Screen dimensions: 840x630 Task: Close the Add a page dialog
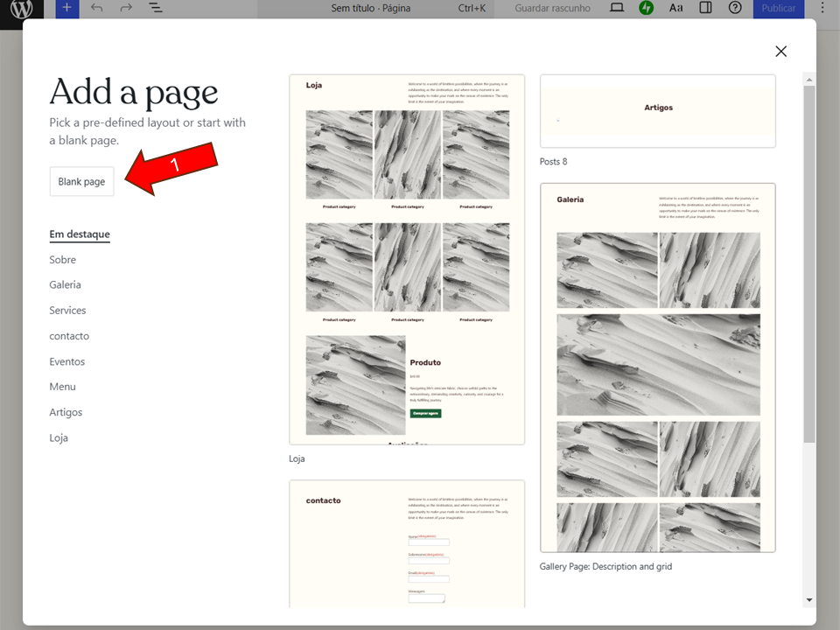[x=780, y=52]
